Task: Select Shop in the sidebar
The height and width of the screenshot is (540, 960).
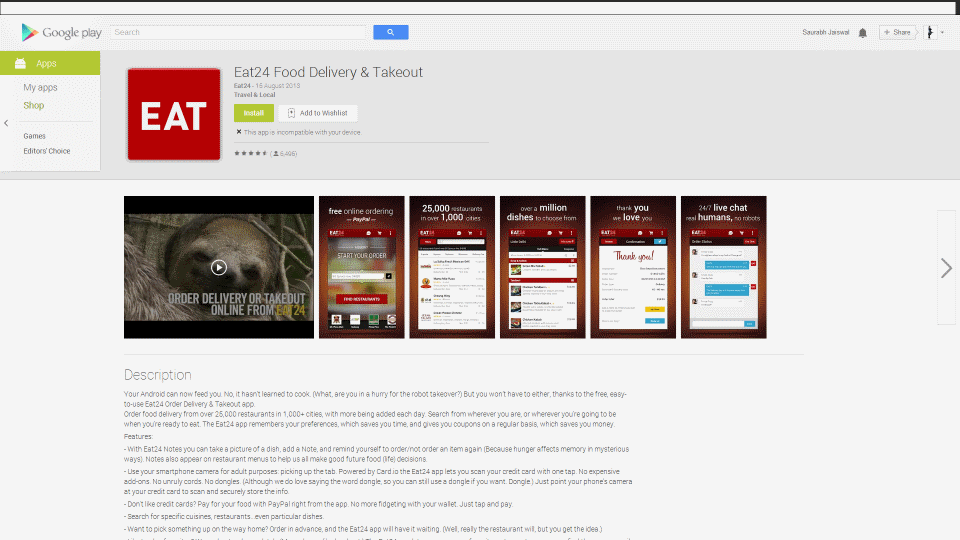Action: [34, 105]
